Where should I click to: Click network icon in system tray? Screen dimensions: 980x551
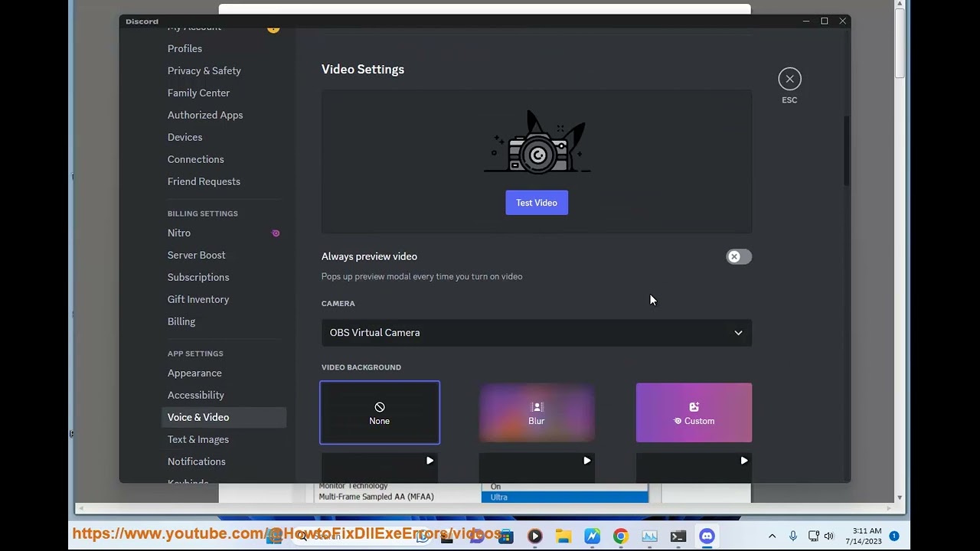pos(813,536)
